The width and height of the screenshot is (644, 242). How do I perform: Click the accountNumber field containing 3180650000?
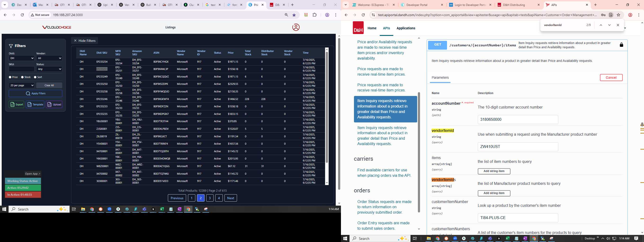[x=518, y=120]
